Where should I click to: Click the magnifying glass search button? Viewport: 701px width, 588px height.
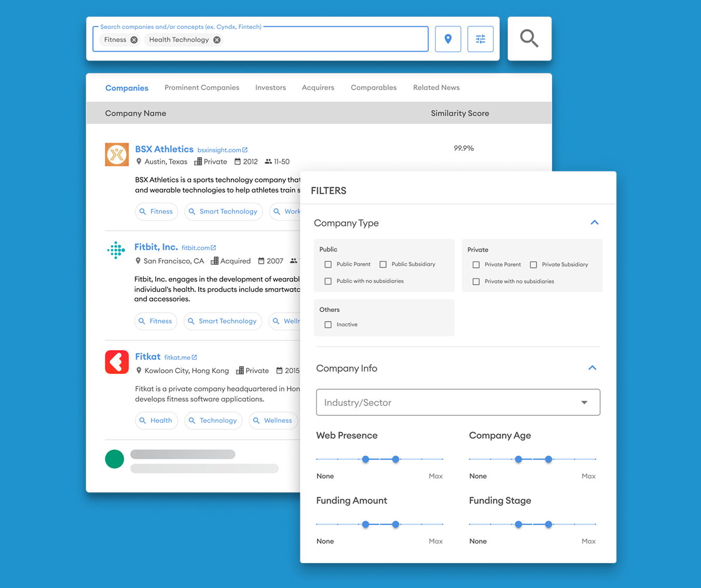click(x=529, y=38)
